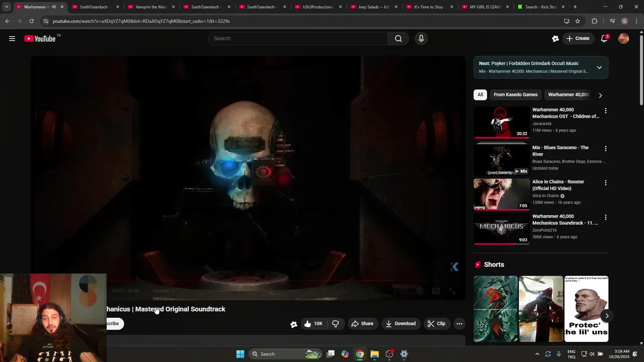The height and width of the screenshot is (362, 644).
Task: Click the browser address bar URL
Action: [x=141, y=21]
